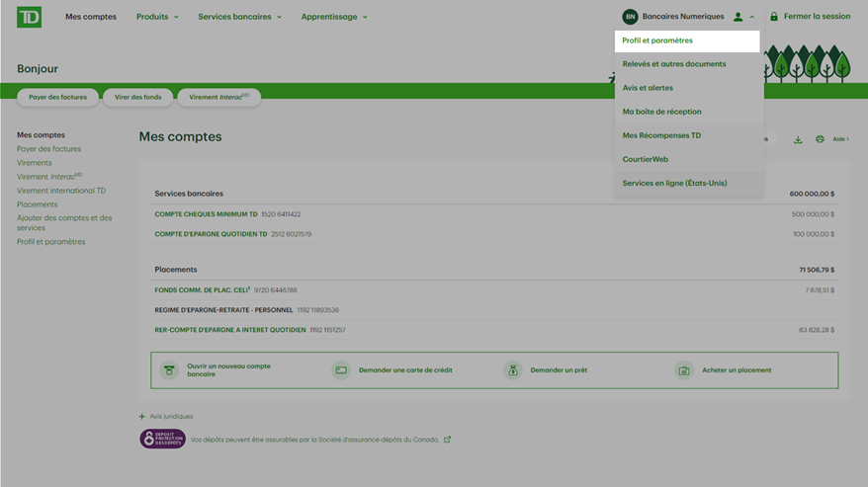Click the profile person icon
Image resolution: width=868 pixels, height=487 pixels.
(738, 17)
